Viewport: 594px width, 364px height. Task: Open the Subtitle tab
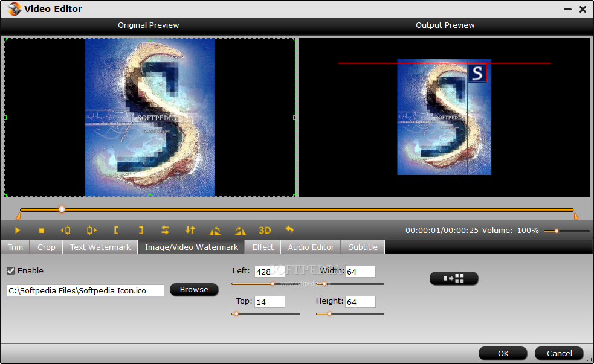(x=363, y=247)
